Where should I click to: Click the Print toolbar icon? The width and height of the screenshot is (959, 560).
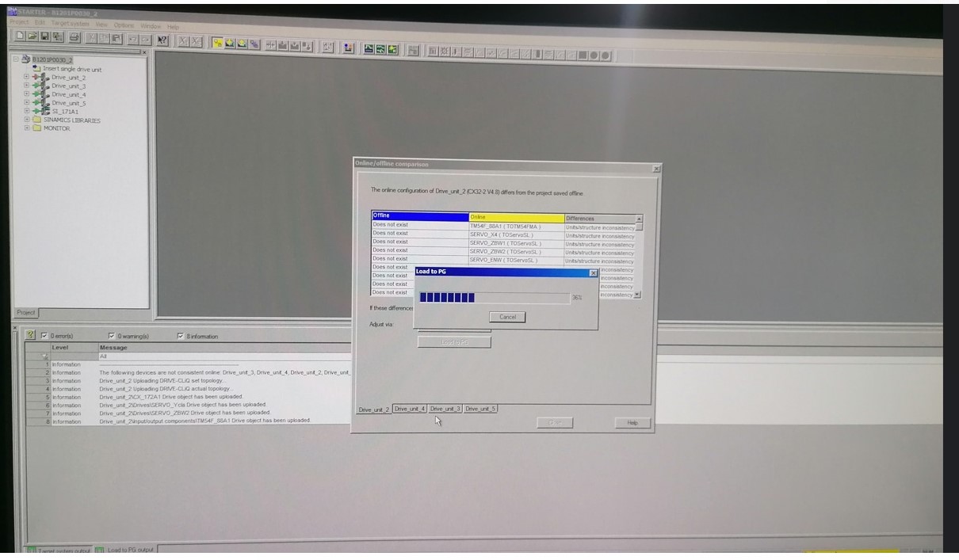75,36
